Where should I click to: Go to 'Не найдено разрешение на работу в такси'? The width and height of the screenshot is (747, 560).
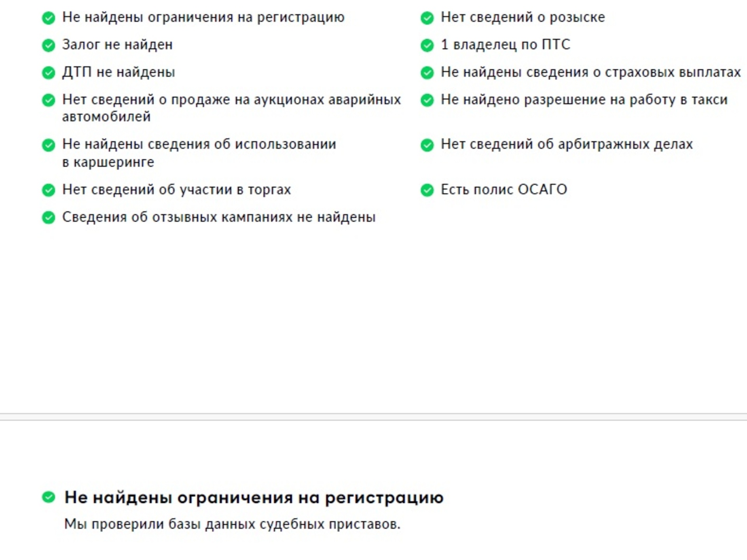pos(584,100)
